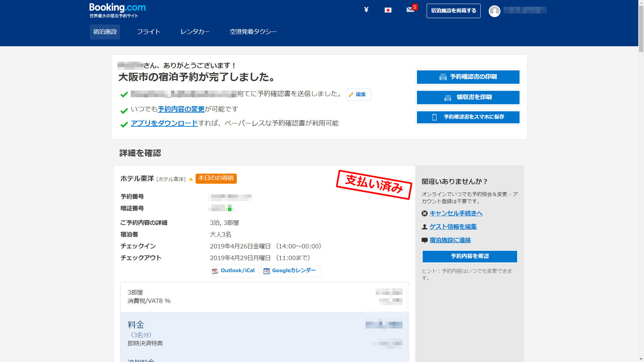Go to 空港発着タクシー tab
Screen dimensions: 644x362
pos(253,32)
